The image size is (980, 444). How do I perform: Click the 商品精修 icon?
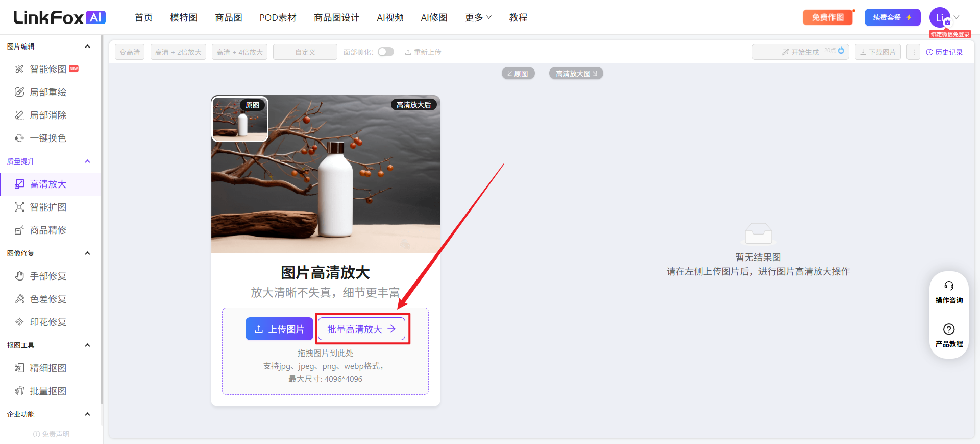19,230
